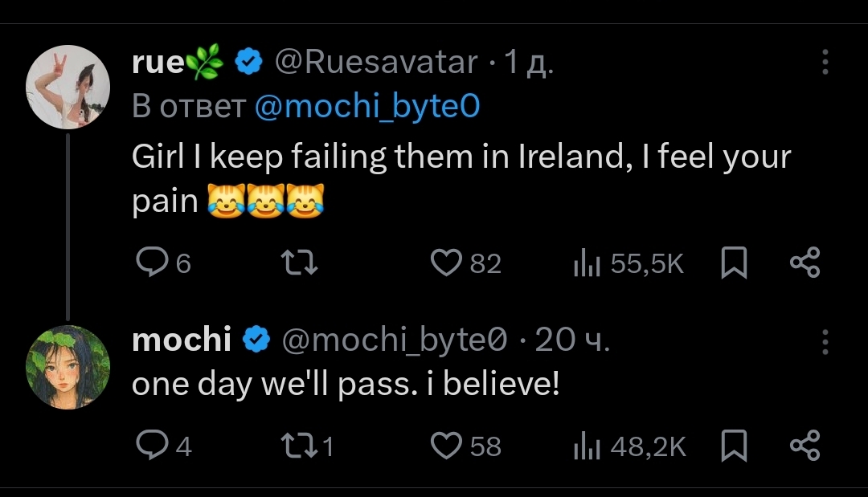The height and width of the screenshot is (497, 868).
Task: Open rue's profile picture
Action: [x=68, y=86]
